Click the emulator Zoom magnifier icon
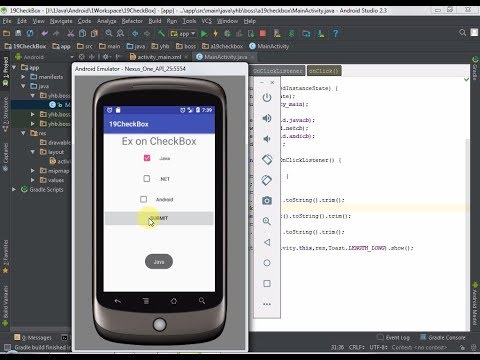The height and width of the screenshot is (360, 480). coord(267,221)
